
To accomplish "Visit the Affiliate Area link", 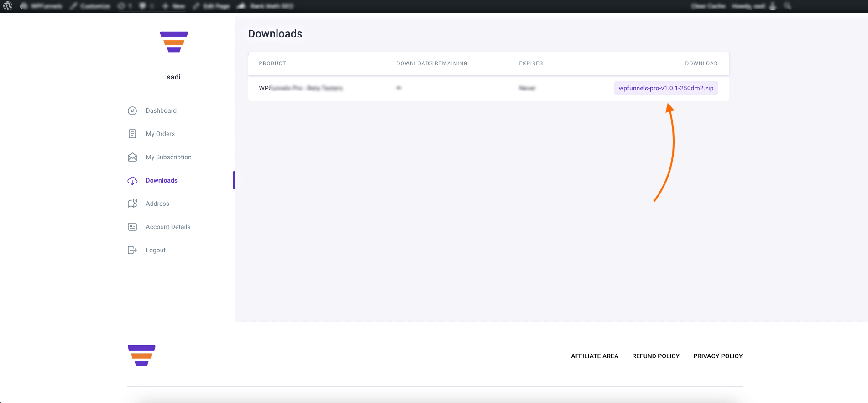I will [x=595, y=356].
